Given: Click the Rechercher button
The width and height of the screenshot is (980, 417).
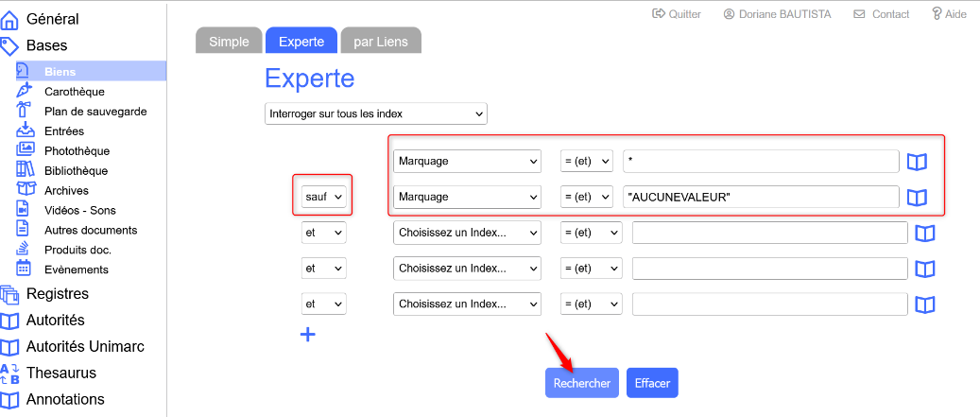Looking at the screenshot, I should [581, 383].
